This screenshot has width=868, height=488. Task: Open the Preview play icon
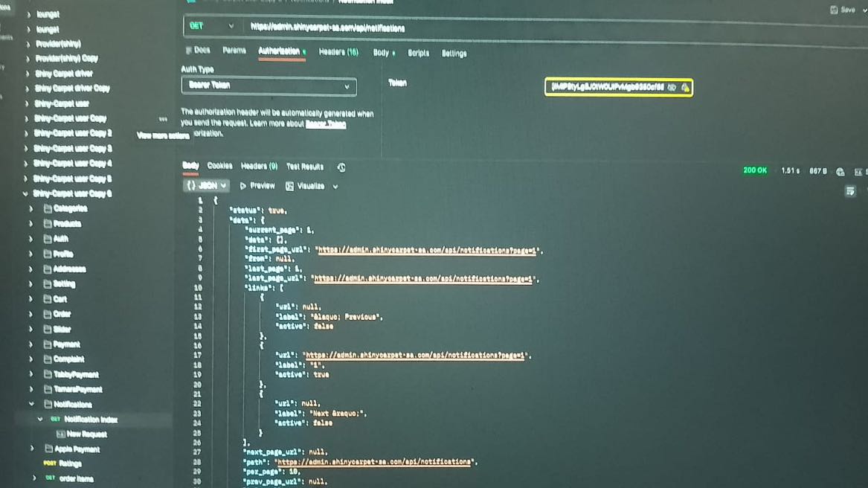(x=243, y=186)
